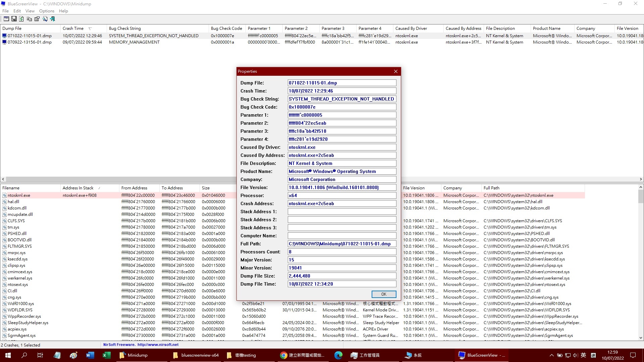Close the Properties dialog
Image resolution: width=644 pixels, height=362 pixels.
pos(396,71)
